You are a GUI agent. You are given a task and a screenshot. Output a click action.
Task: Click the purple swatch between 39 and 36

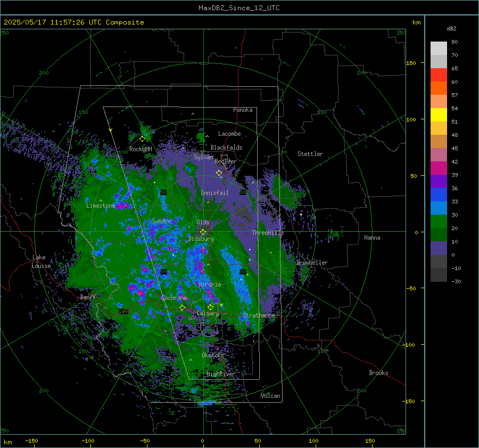(x=439, y=182)
